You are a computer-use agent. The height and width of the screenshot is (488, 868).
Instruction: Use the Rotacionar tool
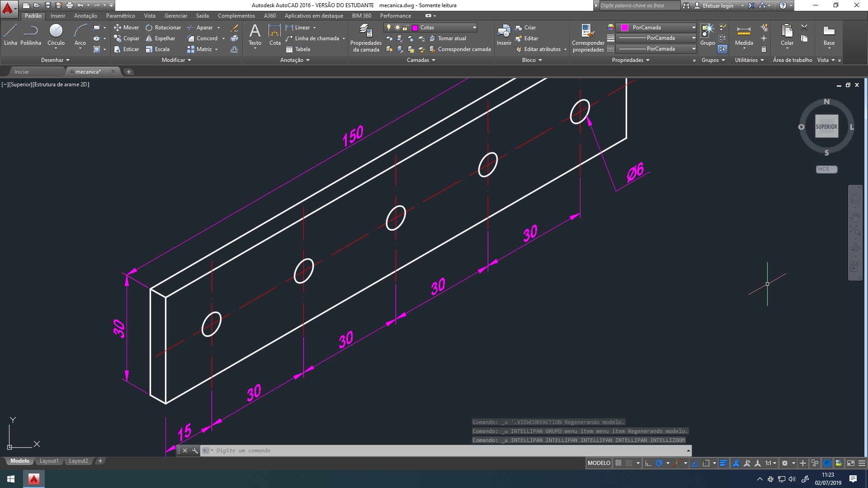click(x=163, y=28)
